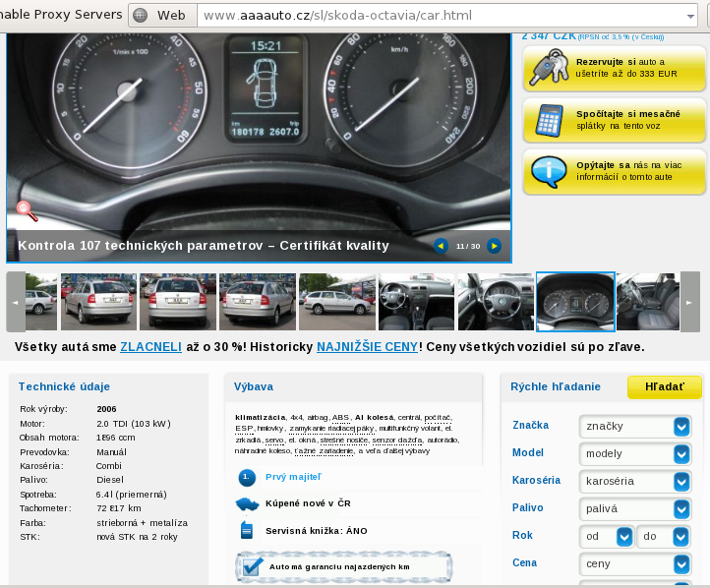This screenshot has height=588, width=710.
Task: Go to previous photo with left arrow
Action: tap(441, 246)
